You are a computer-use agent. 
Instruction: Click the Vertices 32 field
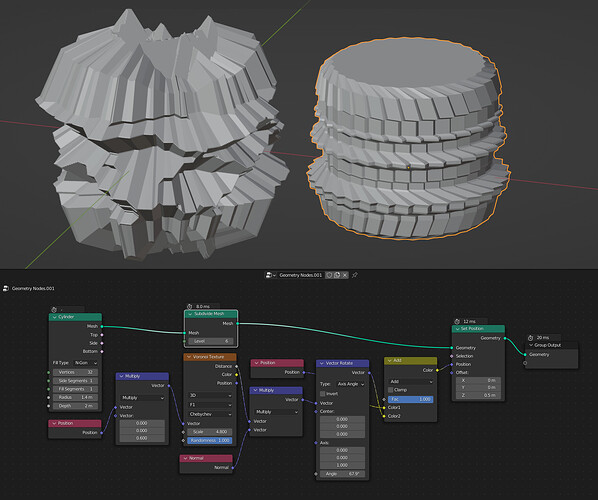click(76, 372)
